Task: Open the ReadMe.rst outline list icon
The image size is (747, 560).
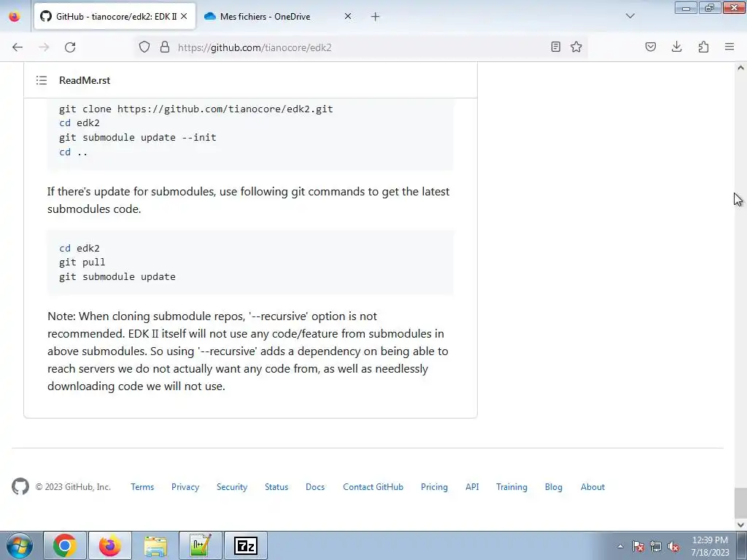Action: 42,80
